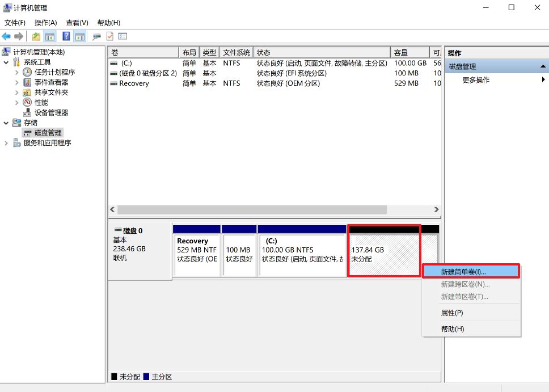The height and width of the screenshot is (392, 549).
Task: Click the Back navigation arrow
Action: [x=7, y=36]
